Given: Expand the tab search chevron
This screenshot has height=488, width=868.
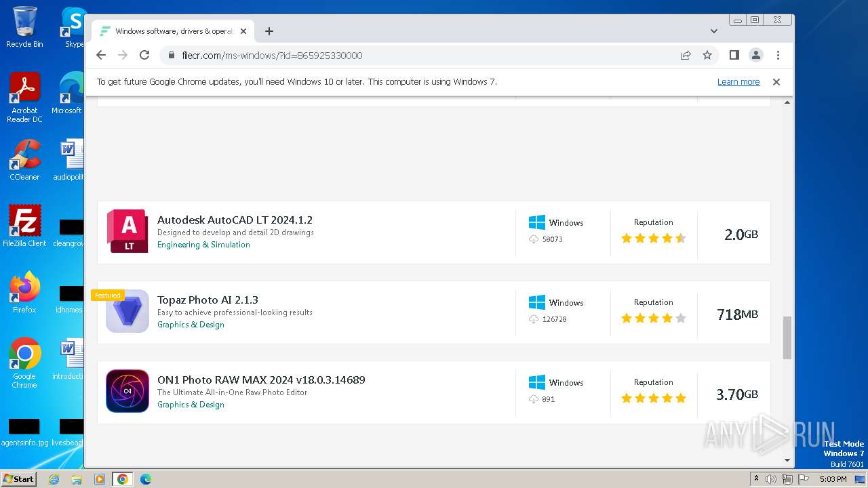Looking at the screenshot, I should 714,31.
